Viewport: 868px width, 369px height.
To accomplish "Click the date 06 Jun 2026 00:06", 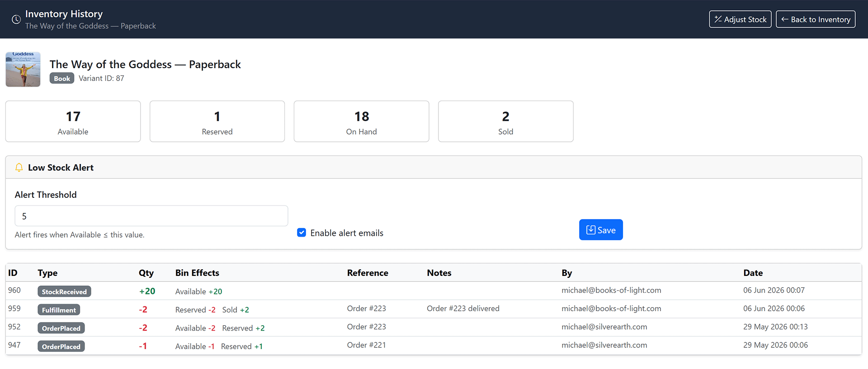I will (774, 308).
